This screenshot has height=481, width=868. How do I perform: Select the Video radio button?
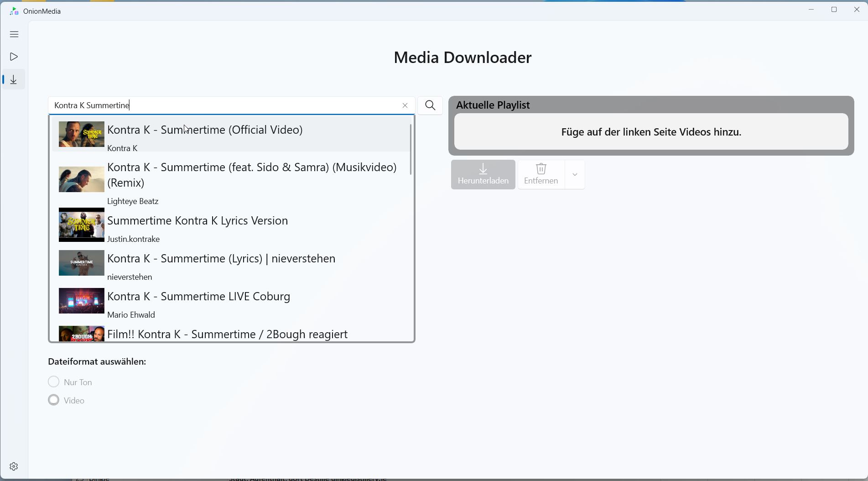tap(54, 400)
